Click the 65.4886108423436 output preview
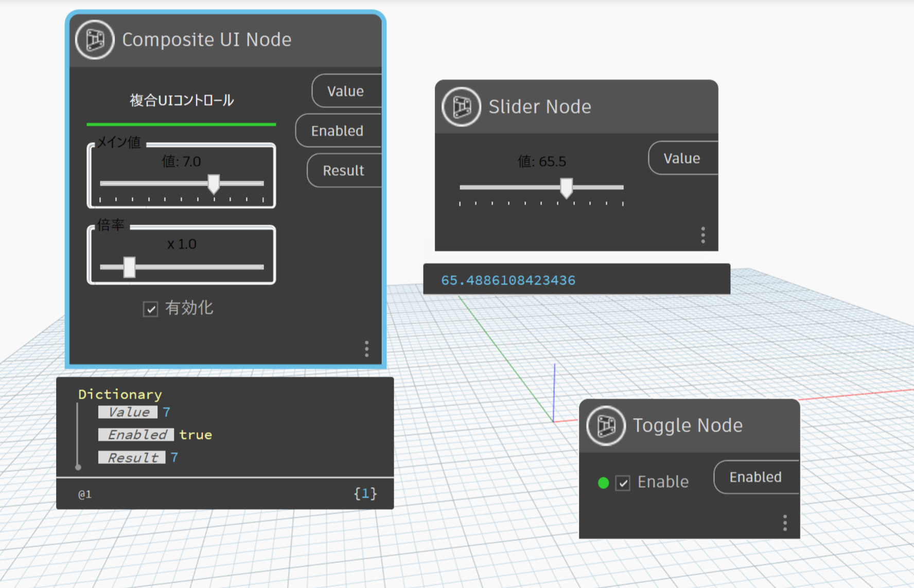Viewport: 914px width, 588px height. click(x=508, y=280)
